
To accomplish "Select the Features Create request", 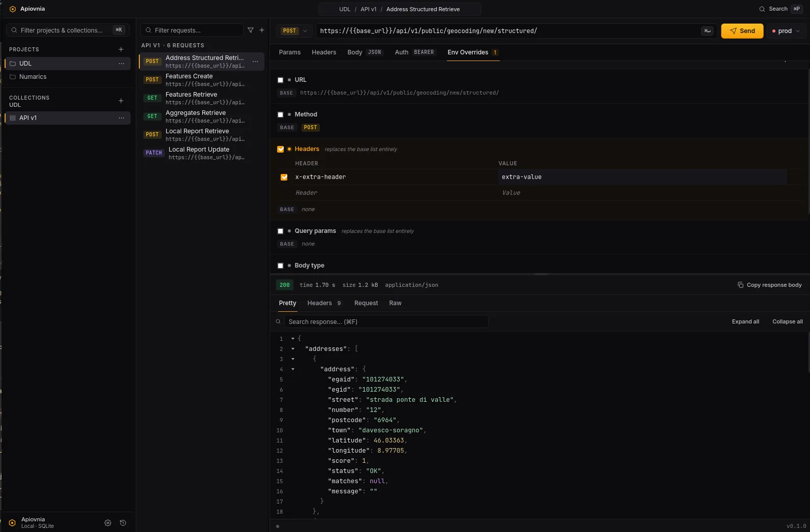I will pos(202,80).
